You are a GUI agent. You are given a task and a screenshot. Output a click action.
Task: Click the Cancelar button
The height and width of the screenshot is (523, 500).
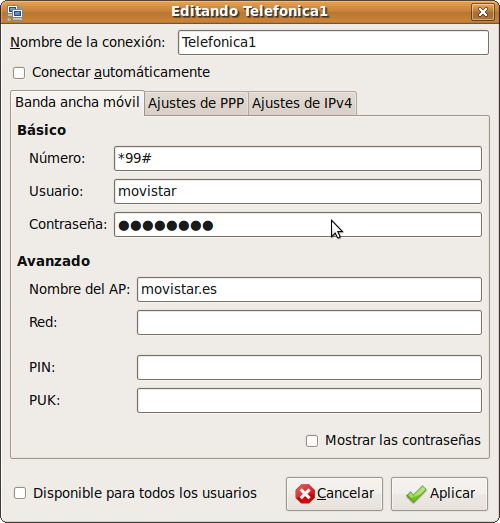pyautogui.click(x=334, y=494)
